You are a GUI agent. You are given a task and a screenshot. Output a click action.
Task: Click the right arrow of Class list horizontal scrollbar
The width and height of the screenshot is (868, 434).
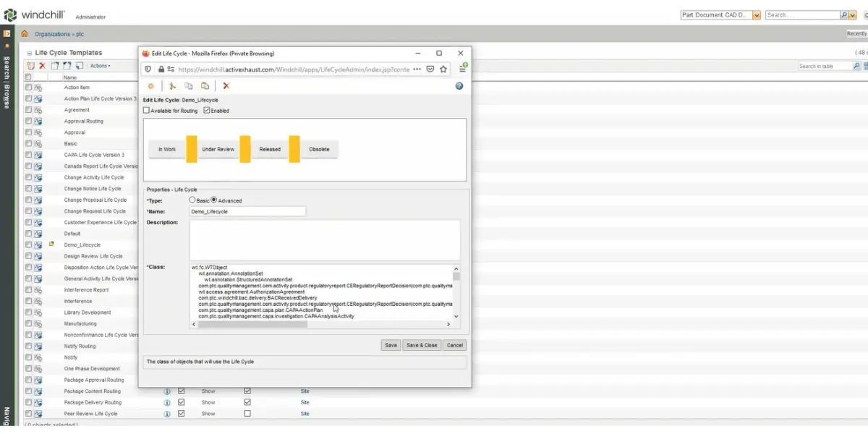pyautogui.click(x=448, y=324)
